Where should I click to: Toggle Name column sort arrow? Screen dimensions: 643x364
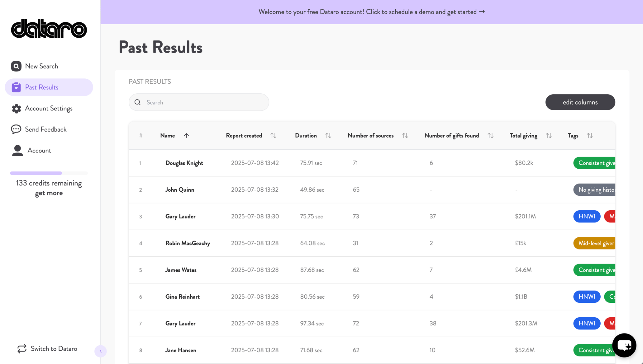pos(186,136)
